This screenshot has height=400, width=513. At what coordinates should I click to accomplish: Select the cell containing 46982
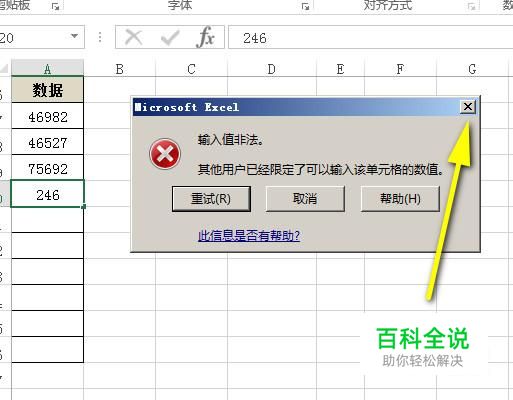pos(47,116)
